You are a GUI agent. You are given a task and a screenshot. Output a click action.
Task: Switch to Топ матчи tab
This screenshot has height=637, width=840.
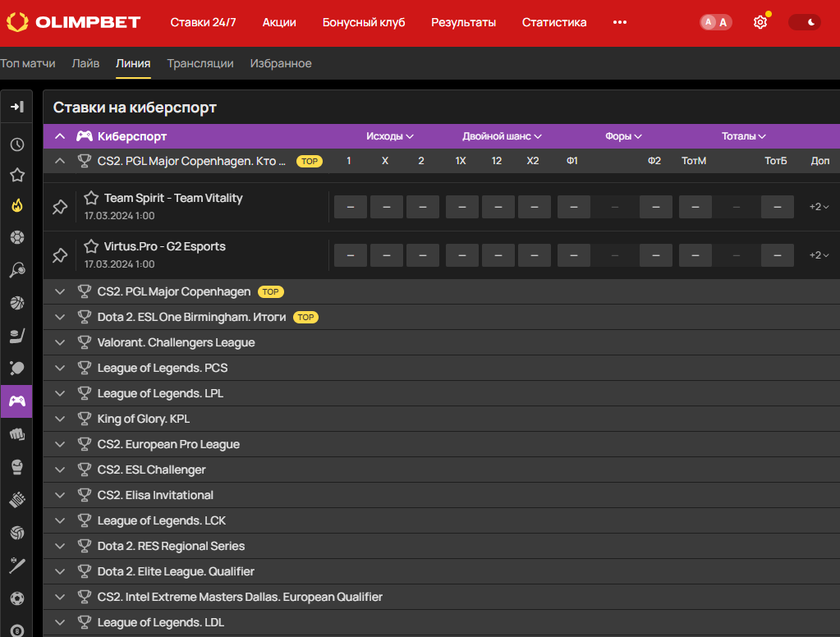28,63
